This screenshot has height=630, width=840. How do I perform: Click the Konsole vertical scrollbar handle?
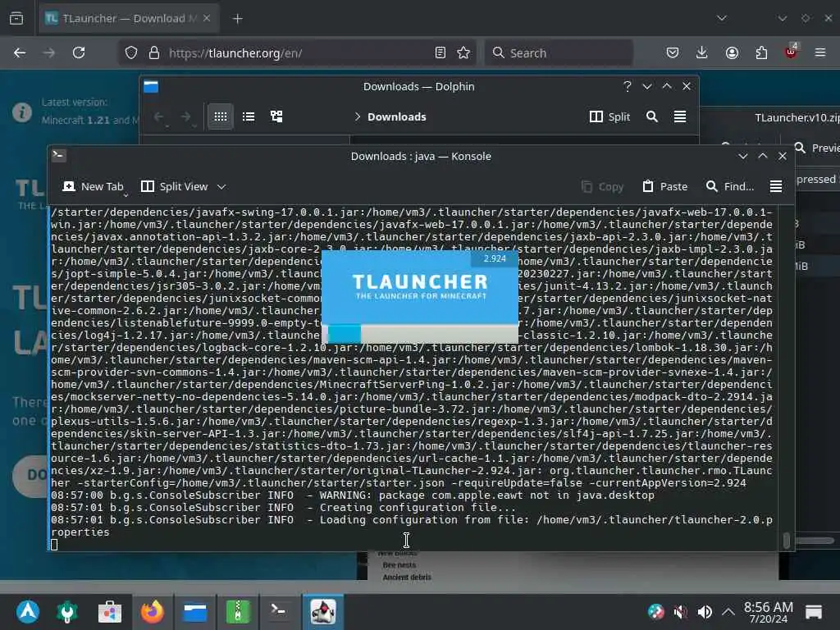coord(786,540)
